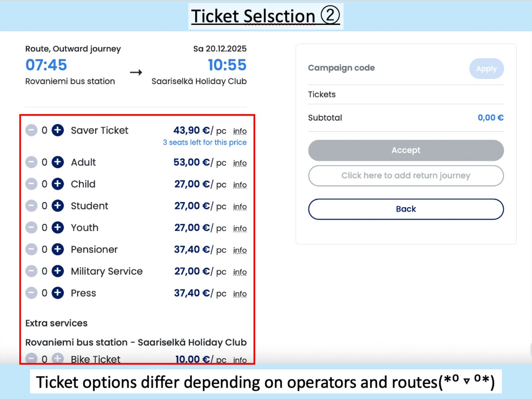Increase Military Service ticket count
The image size is (532, 399).
(58, 271)
